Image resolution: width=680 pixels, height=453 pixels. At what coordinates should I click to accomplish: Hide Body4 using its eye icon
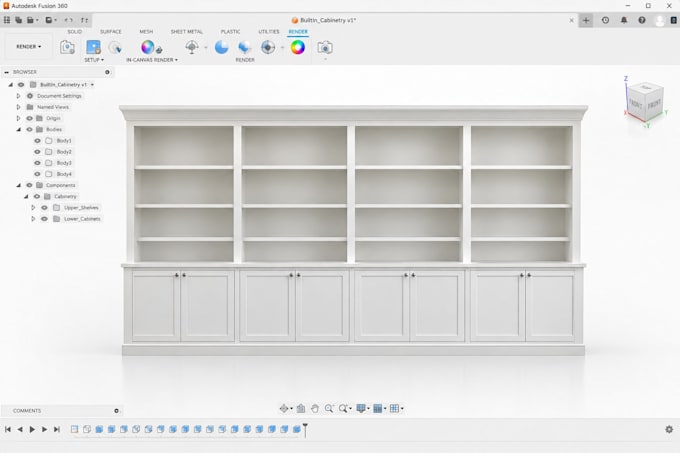37,174
